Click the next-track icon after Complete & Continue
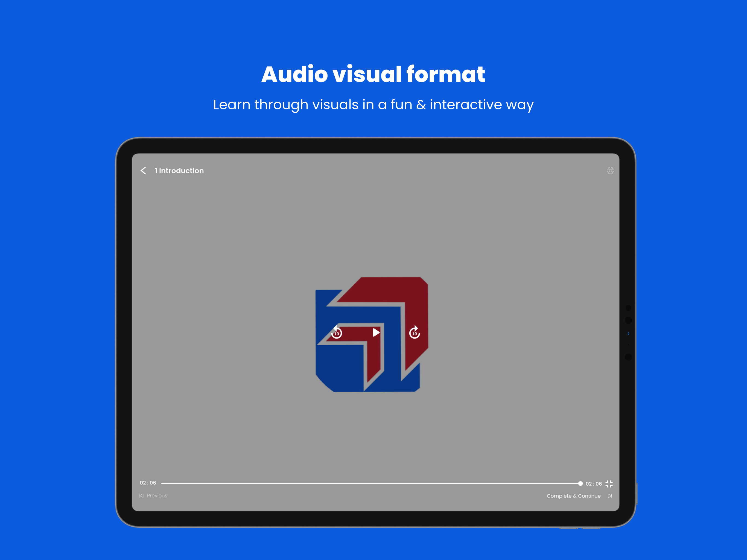Viewport: 747px width, 560px height. tap(610, 496)
